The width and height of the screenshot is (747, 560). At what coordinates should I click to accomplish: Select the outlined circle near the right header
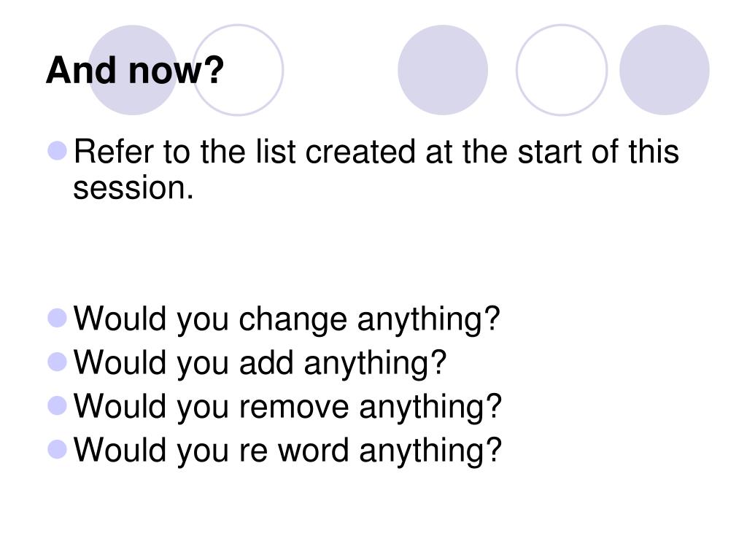click(x=562, y=70)
